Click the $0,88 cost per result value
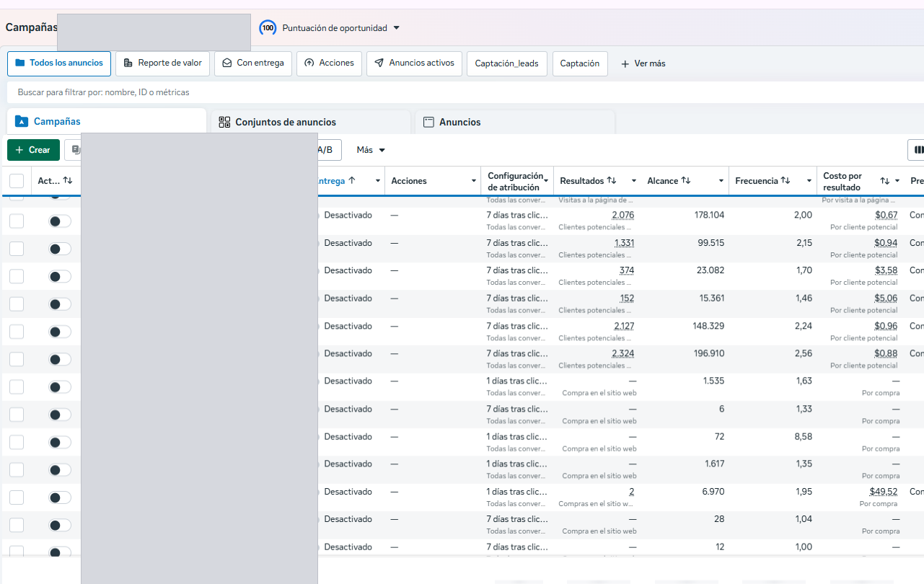The width and height of the screenshot is (924, 584). tap(886, 353)
